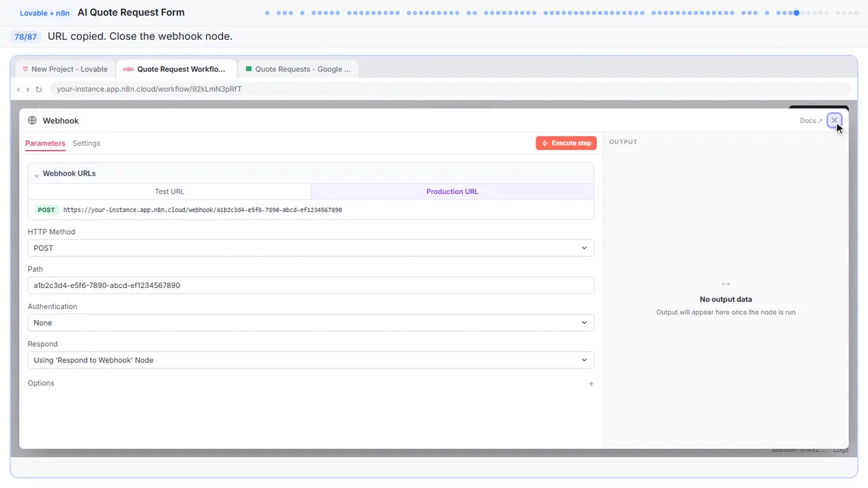Close the Webhook node with the X
868x488 pixels.
tap(835, 121)
